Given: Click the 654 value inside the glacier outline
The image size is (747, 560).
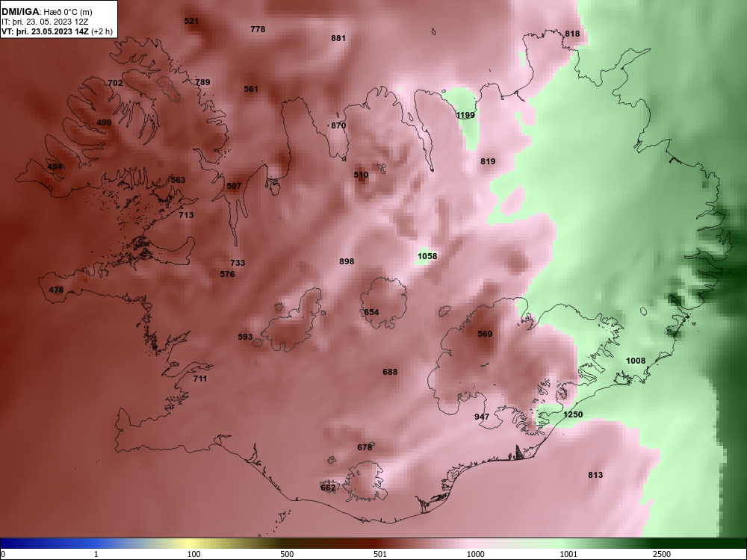Looking at the screenshot, I should pos(371,312).
